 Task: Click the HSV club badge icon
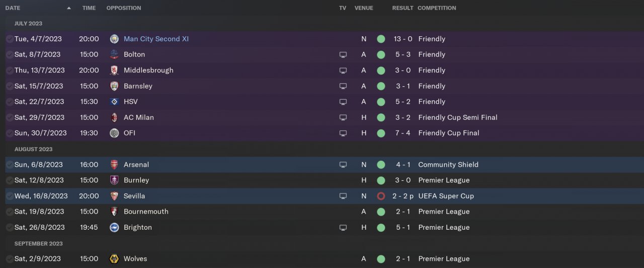114,102
